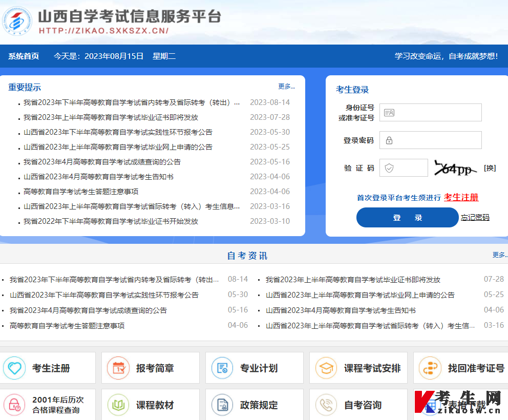This screenshot has width=508, height=420.
Task: Open 我省2022年下半年...毕业证书开始发放 notice
Action: pyautogui.click(x=111, y=221)
